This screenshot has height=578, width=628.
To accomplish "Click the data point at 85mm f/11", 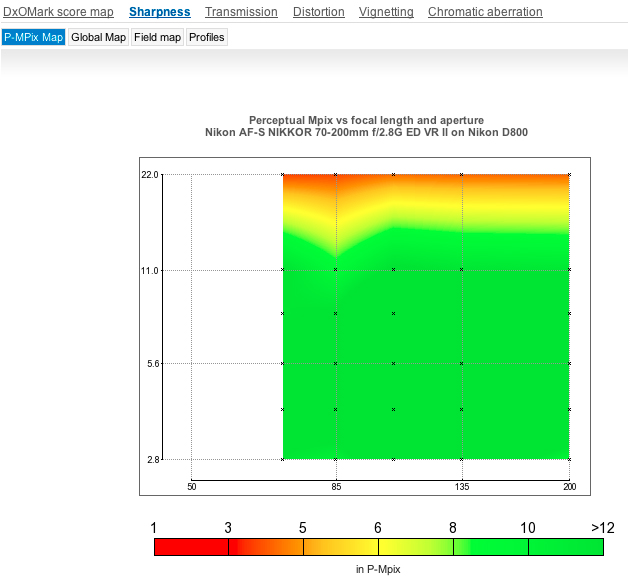I will coord(336,270).
